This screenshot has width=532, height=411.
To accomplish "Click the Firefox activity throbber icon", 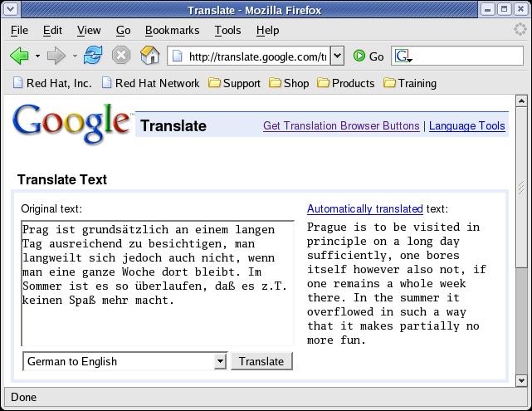I will tap(520, 29).
